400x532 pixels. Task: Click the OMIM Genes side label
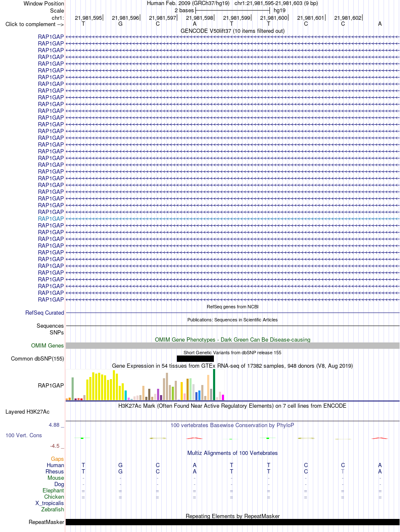(x=48, y=345)
